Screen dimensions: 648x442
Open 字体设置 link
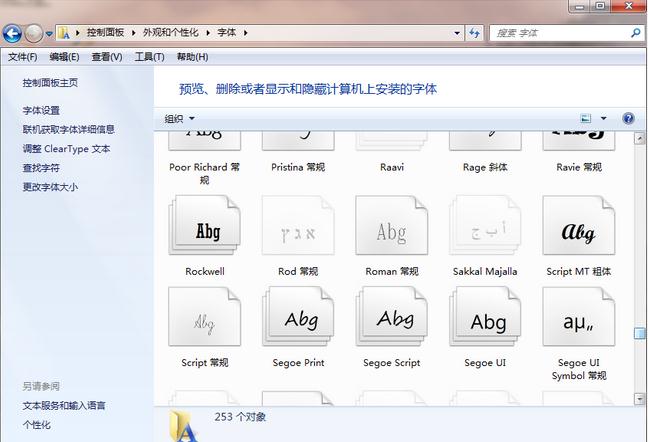[x=41, y=110]
